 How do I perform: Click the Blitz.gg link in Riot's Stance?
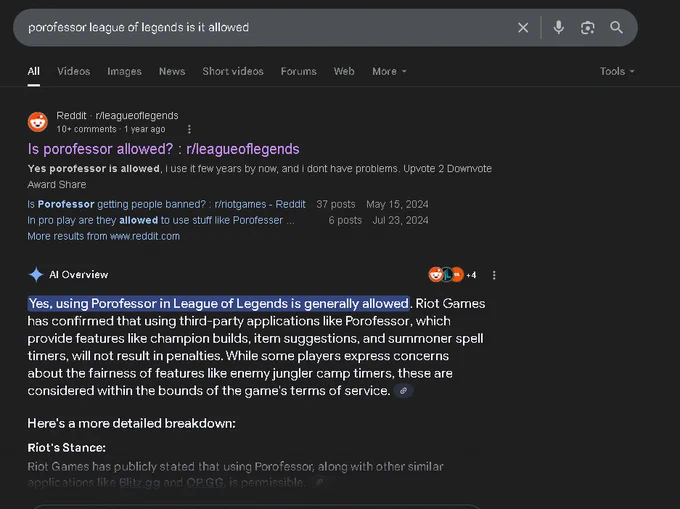[139, 483]
